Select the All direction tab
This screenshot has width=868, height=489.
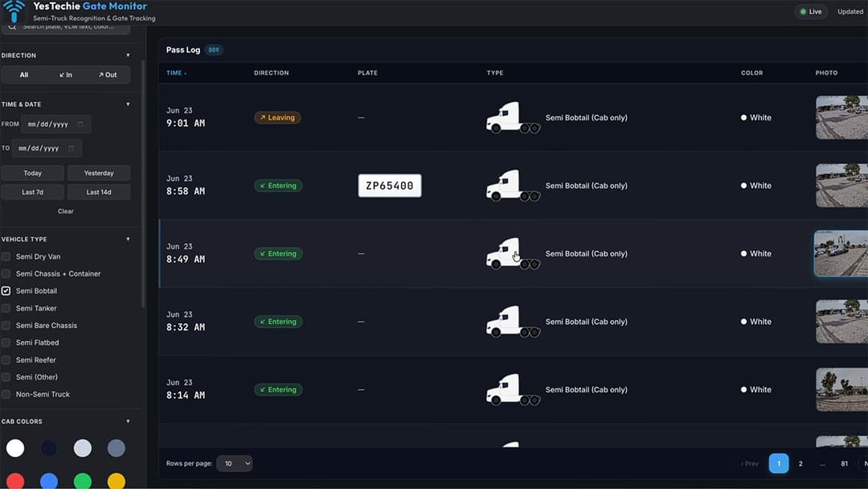(x=24, y=75)
